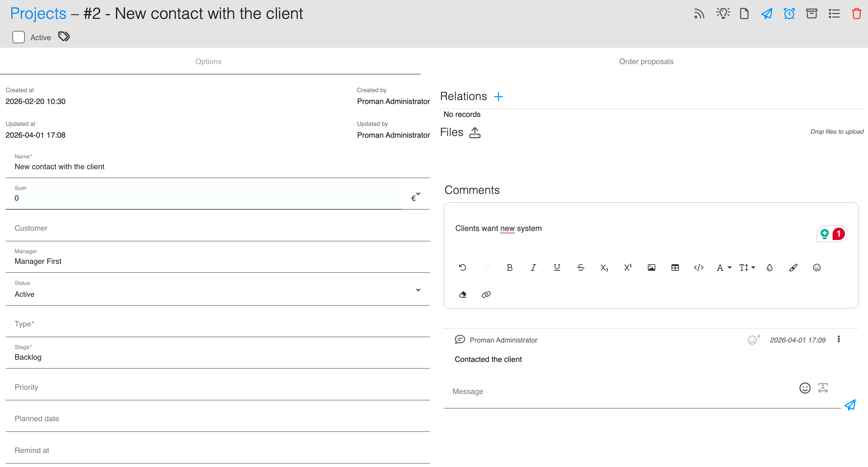Screen dimensions: 868x467
Task: Toggle bold formatting in comment editor
Action: [510, 267]
